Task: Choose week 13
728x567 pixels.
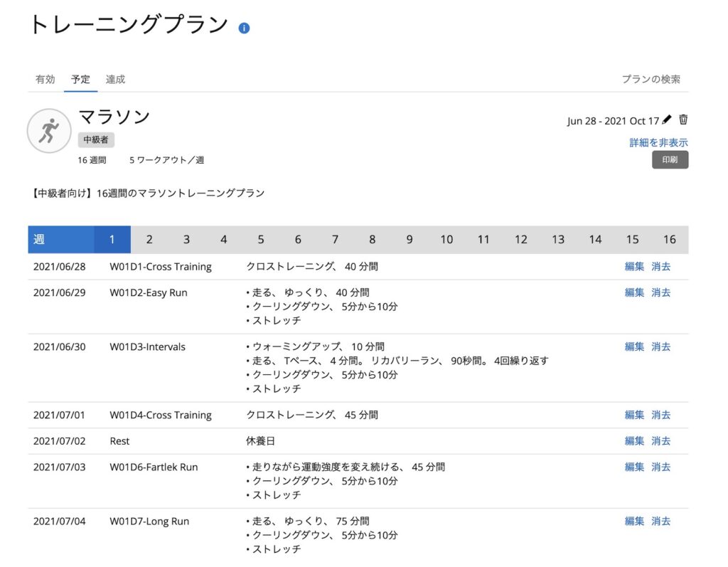Action: [557, 239]
